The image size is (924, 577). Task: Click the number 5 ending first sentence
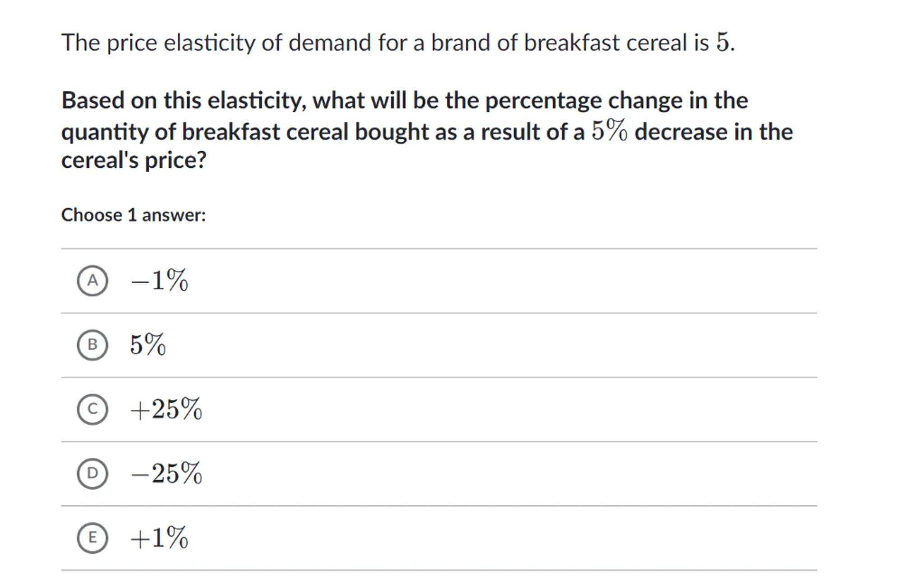coord(722,43)
